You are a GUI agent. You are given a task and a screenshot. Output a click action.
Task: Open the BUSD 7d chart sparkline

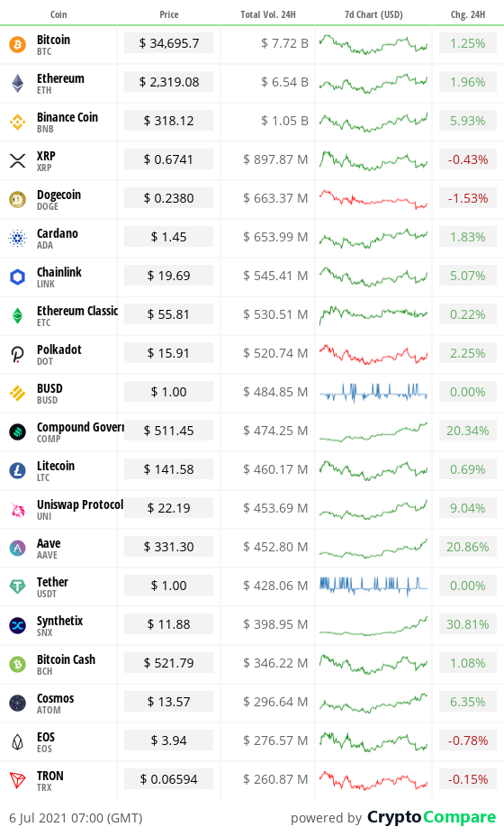(x=373, y=393)
